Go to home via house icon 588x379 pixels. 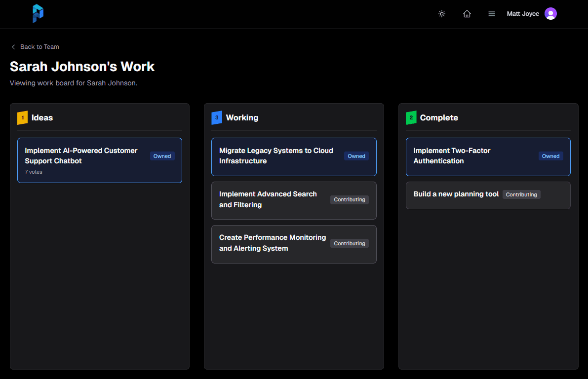[x=467, y=14]
